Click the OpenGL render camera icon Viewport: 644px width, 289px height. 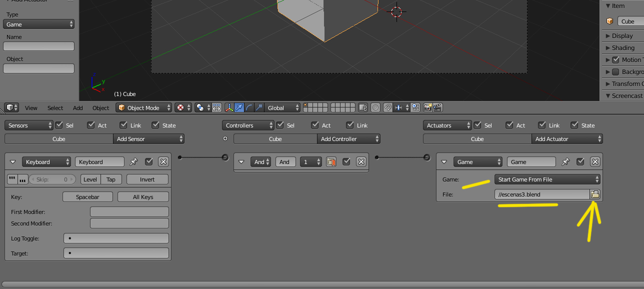pos(427,107)
